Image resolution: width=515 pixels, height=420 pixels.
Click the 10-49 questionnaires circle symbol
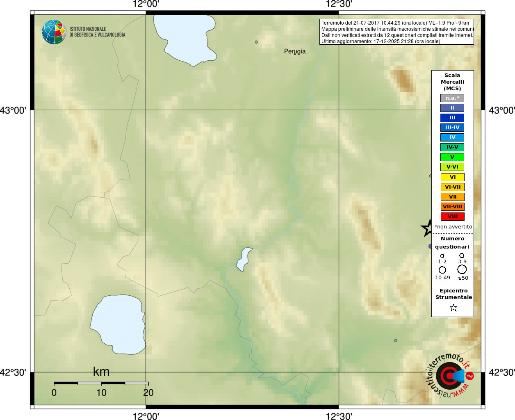tap(442, 270)
